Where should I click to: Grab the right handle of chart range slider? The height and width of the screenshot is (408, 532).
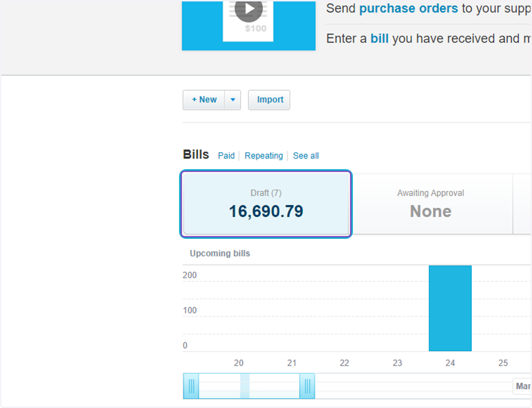[307, 386]
